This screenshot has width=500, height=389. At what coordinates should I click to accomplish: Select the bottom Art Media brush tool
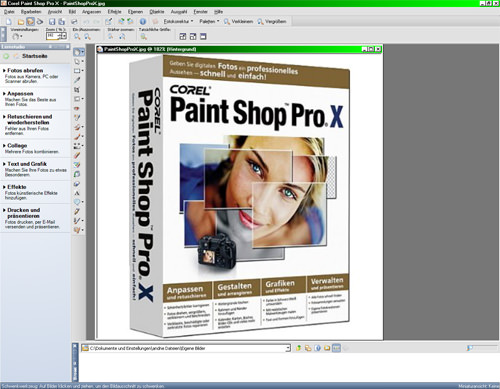(x=77, y=230)
